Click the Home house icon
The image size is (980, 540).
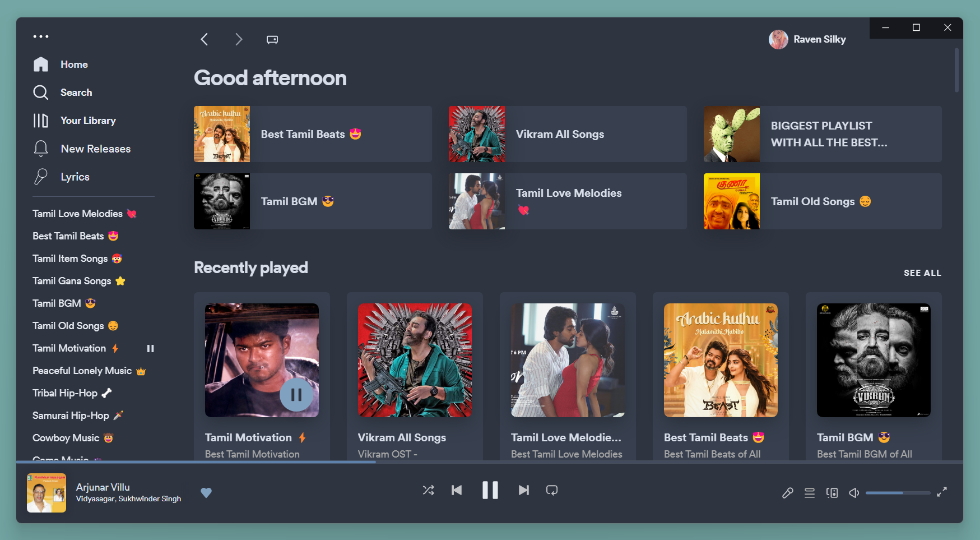point(41,64)
